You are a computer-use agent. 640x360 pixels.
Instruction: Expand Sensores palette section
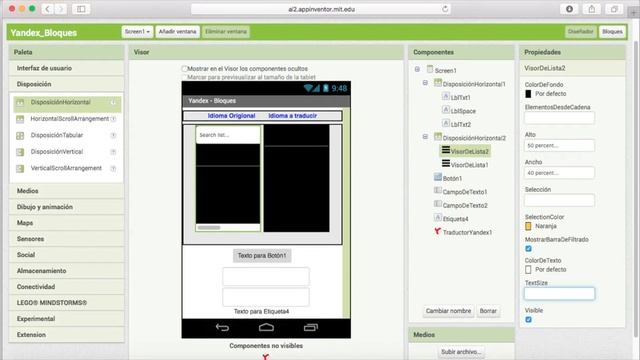[x=67, y=239]
